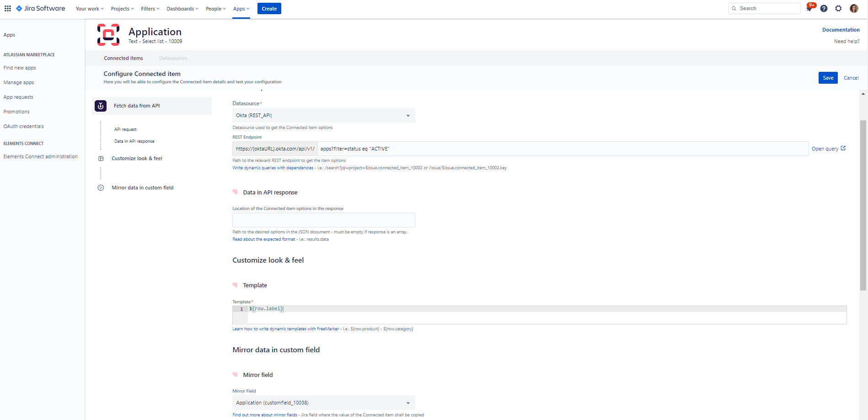868x420 pixels.
Task: Click the Jira Software logo
Action: pos(40,8)
